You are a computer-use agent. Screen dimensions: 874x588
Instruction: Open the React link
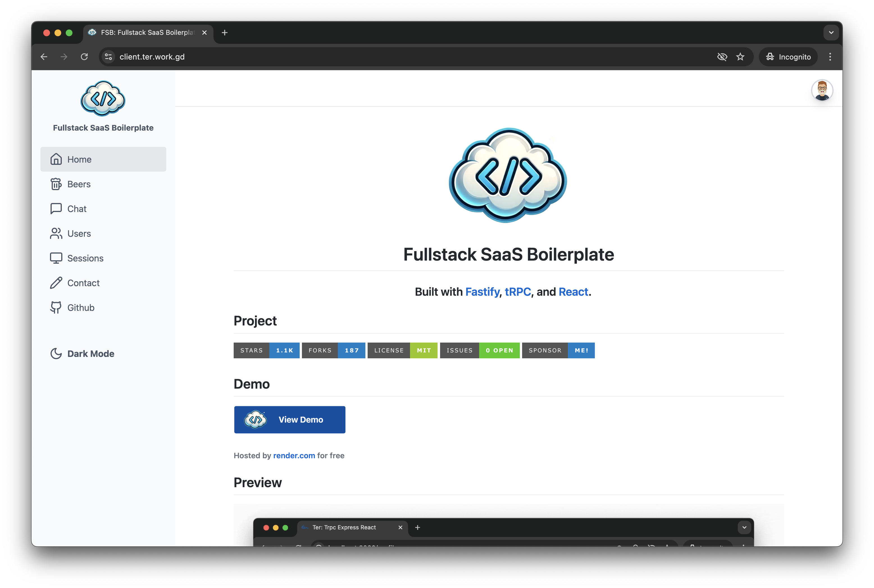pos(573,292)
